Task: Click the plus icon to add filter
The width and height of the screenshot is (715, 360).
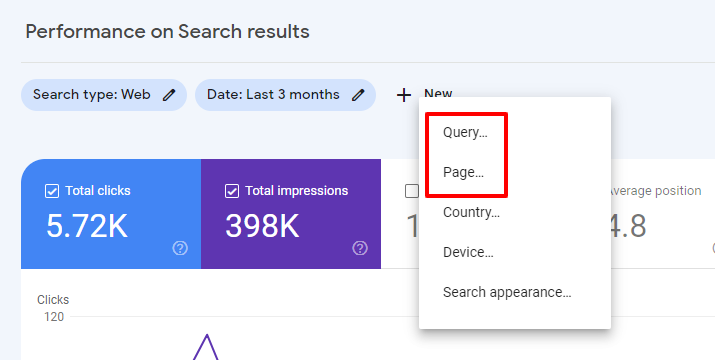Action: tap(404, 95)
